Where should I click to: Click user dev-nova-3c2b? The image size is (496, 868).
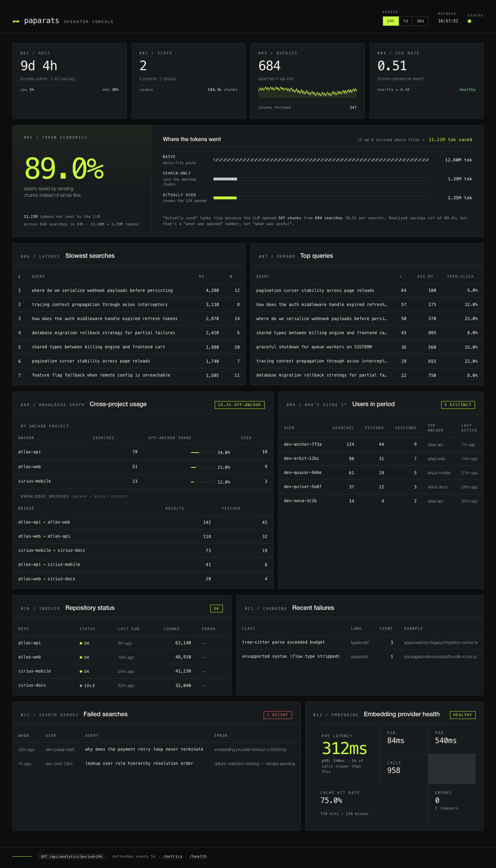pos(300,501)
